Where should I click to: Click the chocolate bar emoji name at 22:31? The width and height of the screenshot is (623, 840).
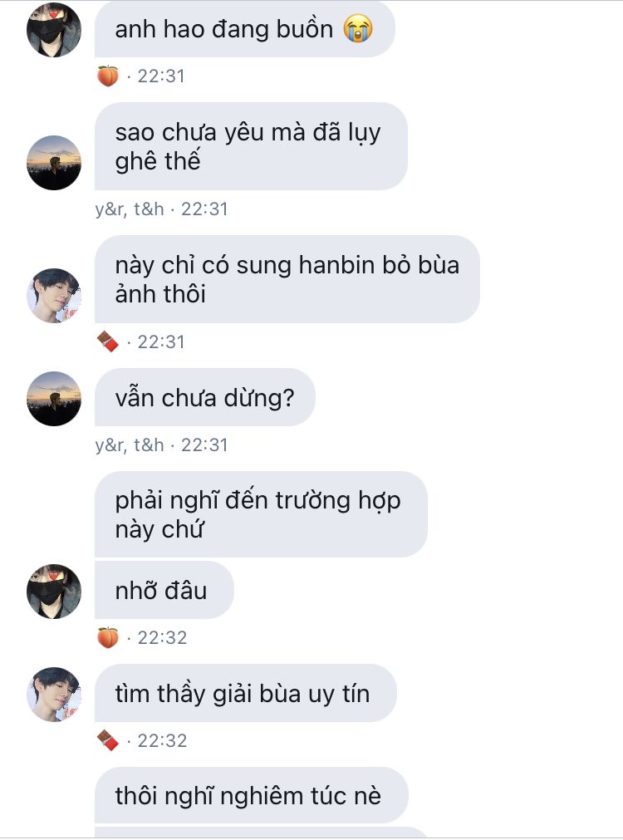(x=108, y=341)
